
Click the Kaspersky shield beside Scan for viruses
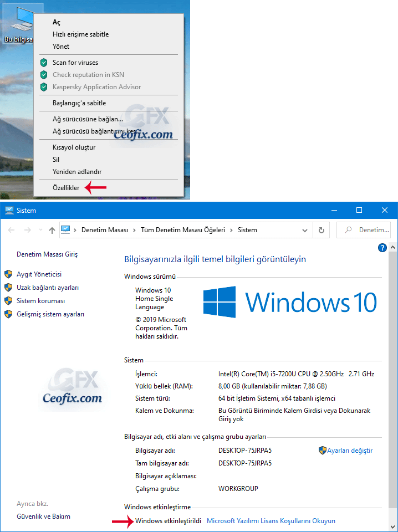(44, 63)
